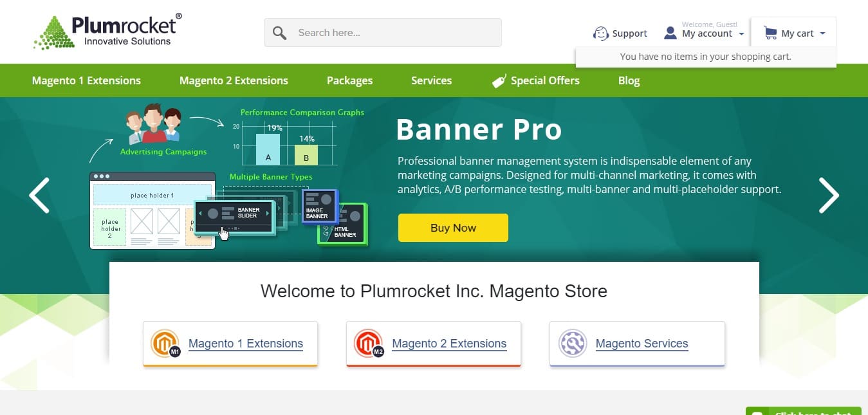Click the Buy Now button
The height and width of the screenshot is (415, 868).
(453, 228)
